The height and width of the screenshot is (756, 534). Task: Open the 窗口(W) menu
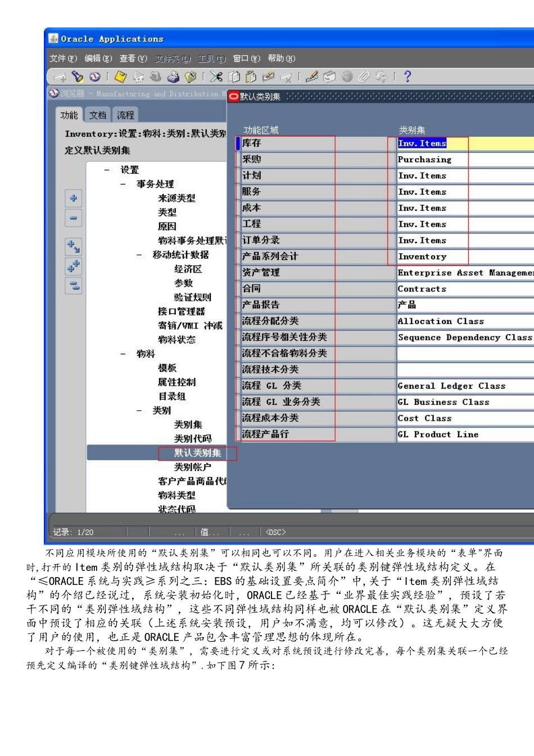tap(247, 58)
